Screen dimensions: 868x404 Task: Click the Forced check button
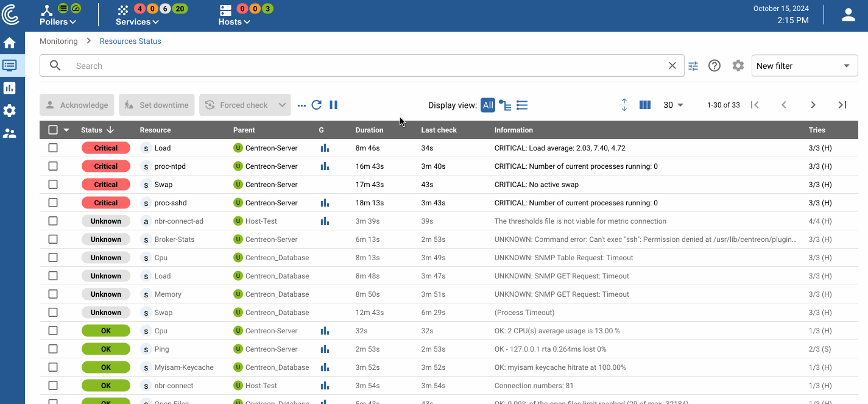[237, 105]
